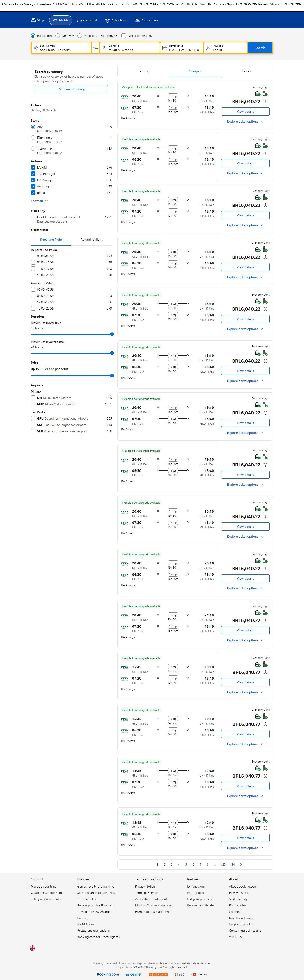The height and width of the screenshot is (980, 304).
Task: Click the info icon next to Best tab
Action: coord(147,72)
